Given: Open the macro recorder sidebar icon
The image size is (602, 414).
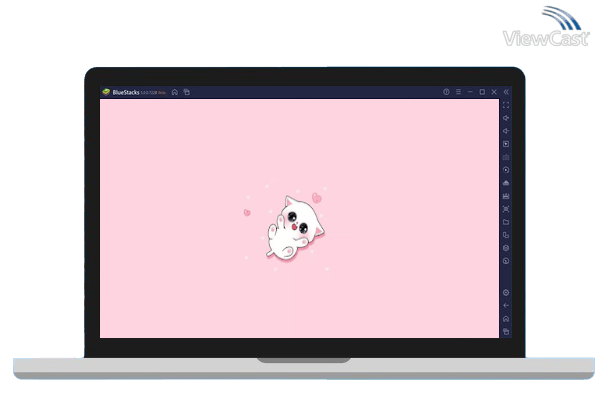Looking at the screenshot, I should (506, 196).
